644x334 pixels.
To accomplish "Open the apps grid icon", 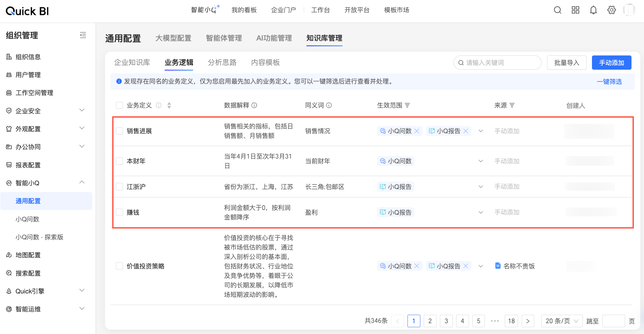I will pyautogui.click(x=575, y=10).
